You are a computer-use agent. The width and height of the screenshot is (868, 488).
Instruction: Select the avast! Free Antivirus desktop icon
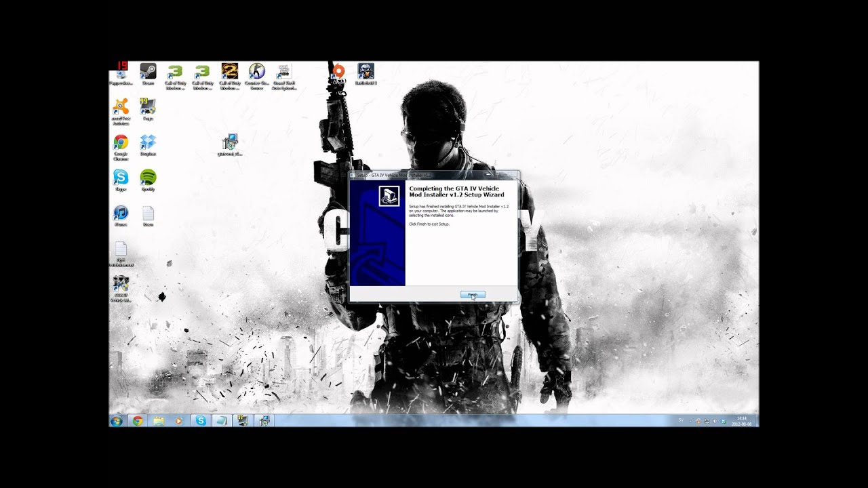(x=121, y=112)
